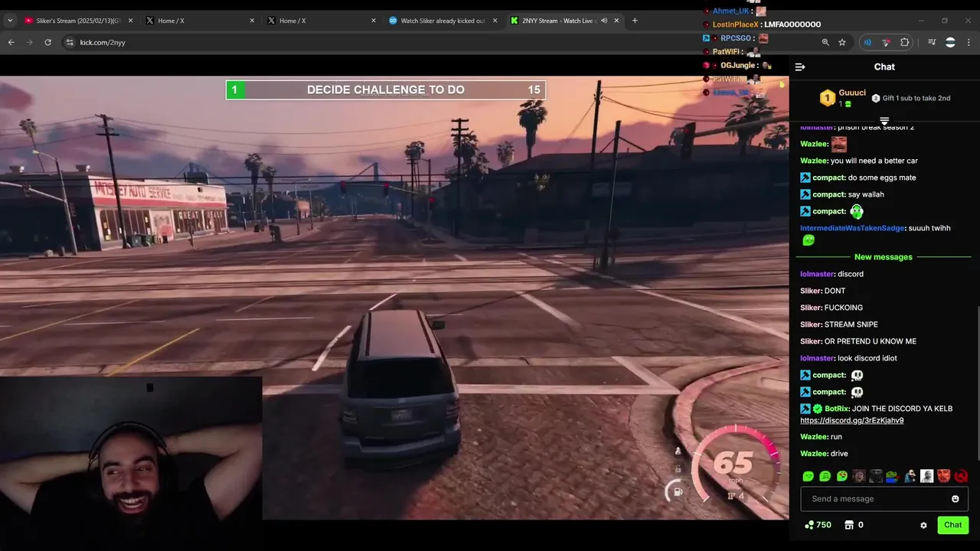Insert the laughing face photo emote
The width and height of the screenshot is (980, 551).
(858, 476)
